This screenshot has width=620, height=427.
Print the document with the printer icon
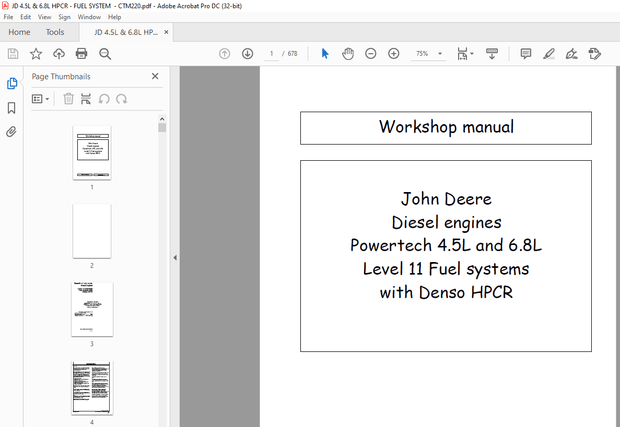pyautogui.click(x=81, y=53)
